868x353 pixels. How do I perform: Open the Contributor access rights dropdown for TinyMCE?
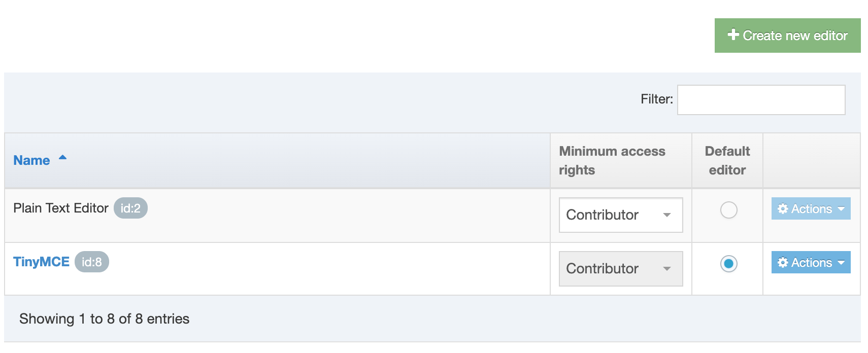click(621, 269)
